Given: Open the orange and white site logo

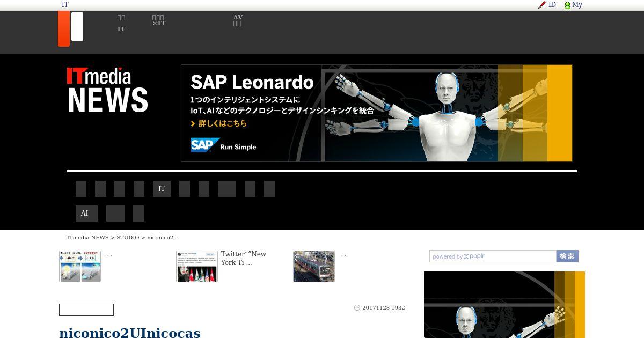Looking at the screenshot, I should 71,29.
